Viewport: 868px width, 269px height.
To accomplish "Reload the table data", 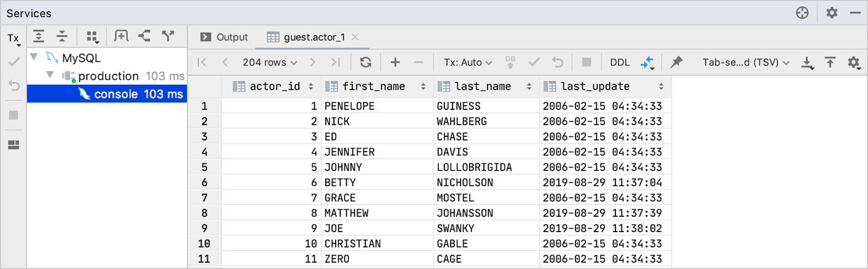I will (x=366, y=62).
